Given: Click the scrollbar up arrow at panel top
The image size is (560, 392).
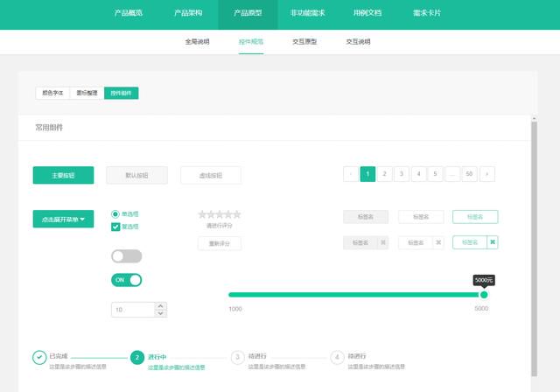Looking at the screenshot, I should (535, 118).
